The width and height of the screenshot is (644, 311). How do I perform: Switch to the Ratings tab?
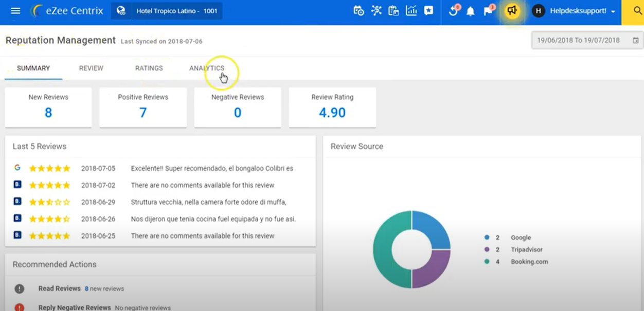[x=149, y=68]
